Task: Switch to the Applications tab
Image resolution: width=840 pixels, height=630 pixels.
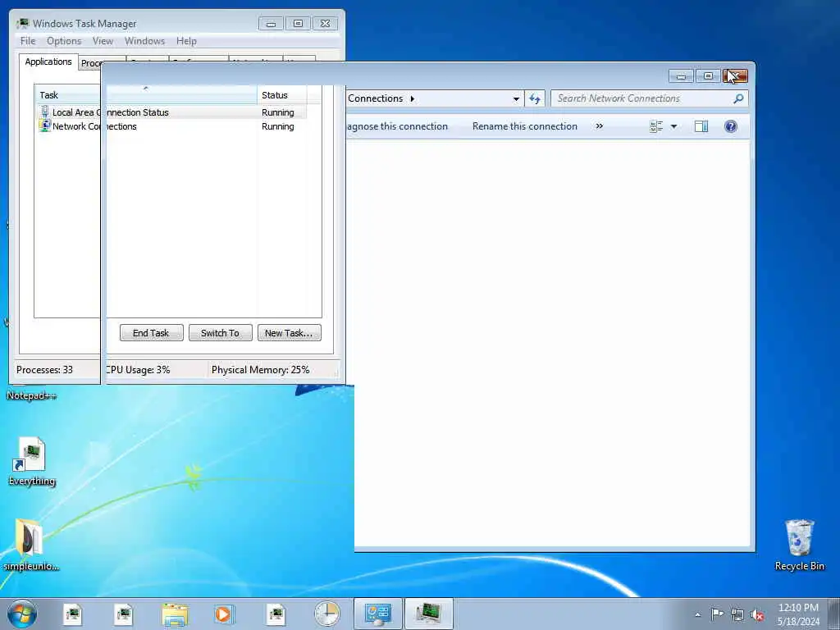Action: click(48, 62)
